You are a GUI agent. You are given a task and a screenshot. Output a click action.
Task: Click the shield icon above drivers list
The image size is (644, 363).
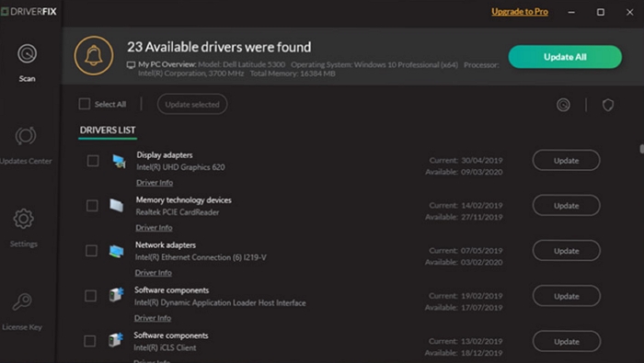[608, 105]
